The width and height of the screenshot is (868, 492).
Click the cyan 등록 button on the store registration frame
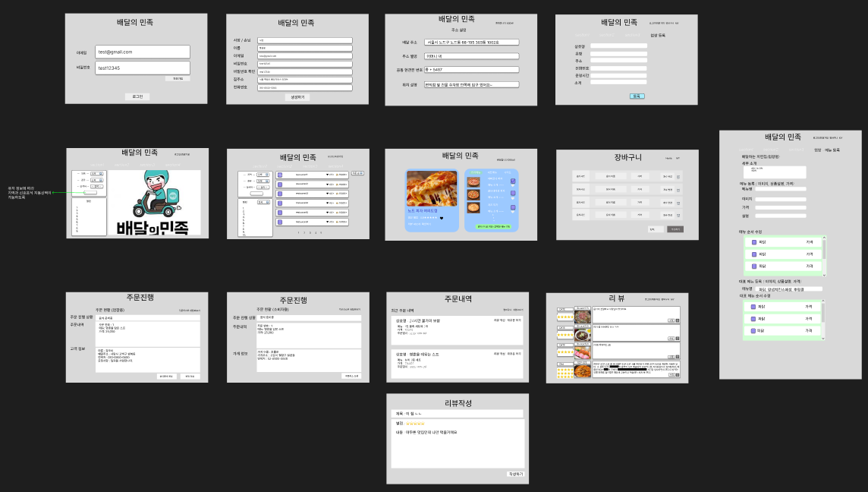coord(637,96)
